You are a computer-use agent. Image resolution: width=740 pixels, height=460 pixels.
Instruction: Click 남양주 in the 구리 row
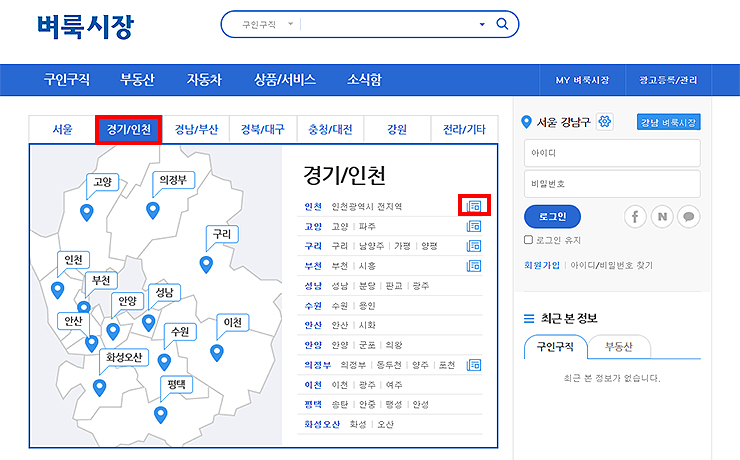371,246
